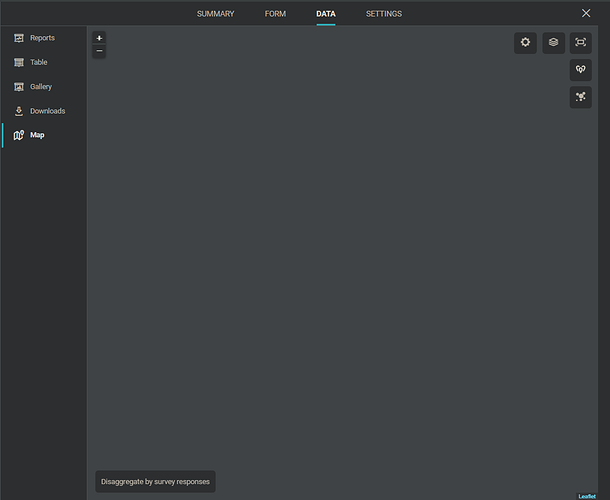
Task: Toggle fullscreen map view
Action: [581, 43]
